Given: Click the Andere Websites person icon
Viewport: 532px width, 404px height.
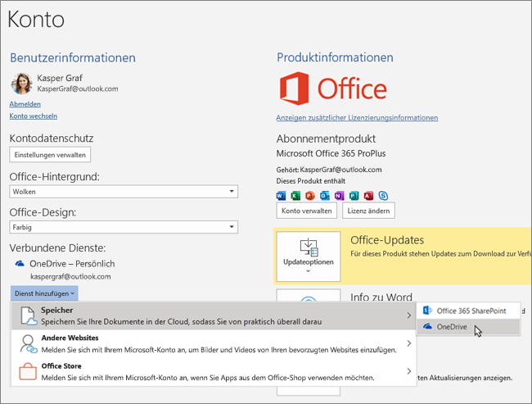Looking at the screenshot, I should point(29,344).
